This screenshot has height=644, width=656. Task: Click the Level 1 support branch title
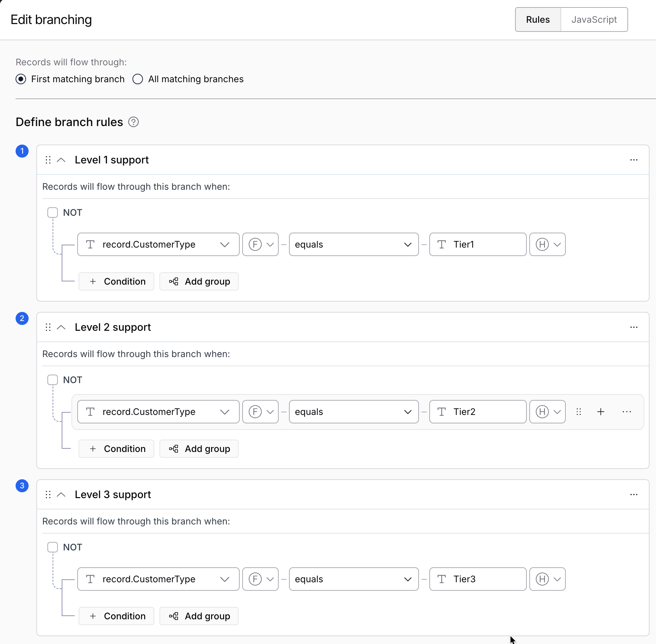point(111,160)
